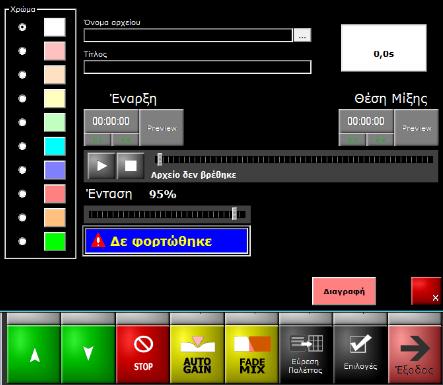Select the radio button beside the orange swatch
The image size is (443, 385).
[x=22, y=218]
